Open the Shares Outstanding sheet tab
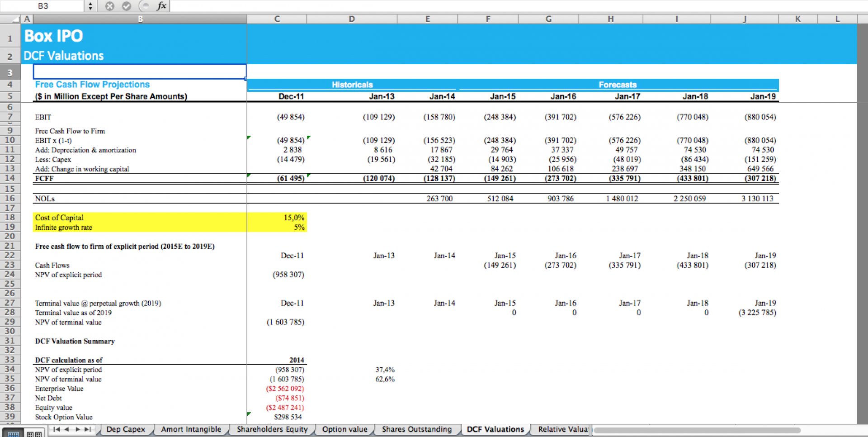 (x=417, y=429)
